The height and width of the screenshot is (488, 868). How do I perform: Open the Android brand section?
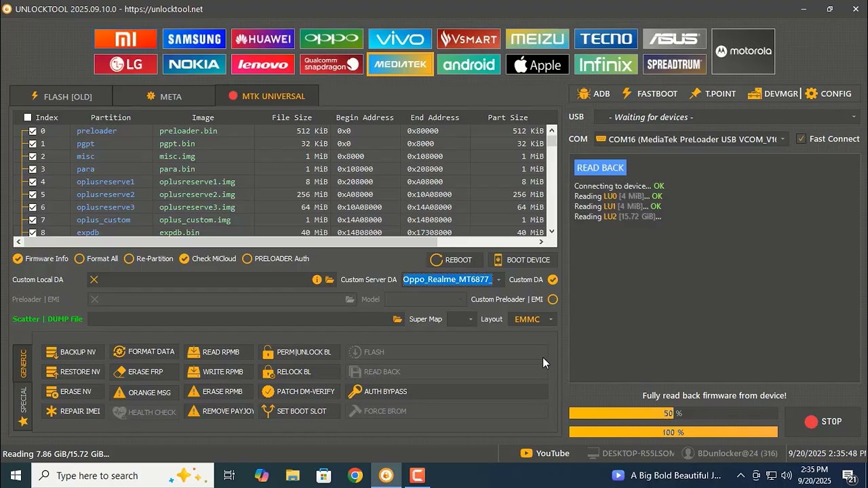pos(469,64)
